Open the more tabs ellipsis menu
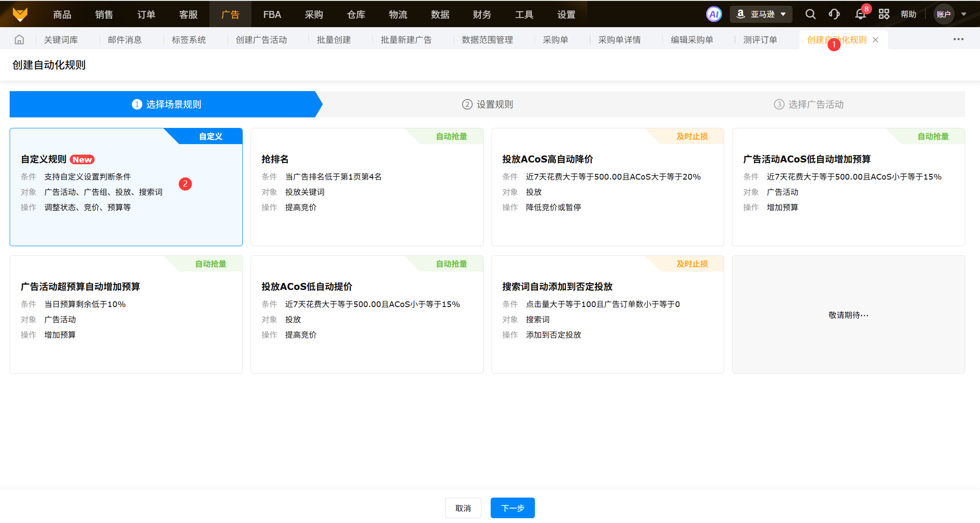Screen dimensions: 980x523 tap(958, 39)
